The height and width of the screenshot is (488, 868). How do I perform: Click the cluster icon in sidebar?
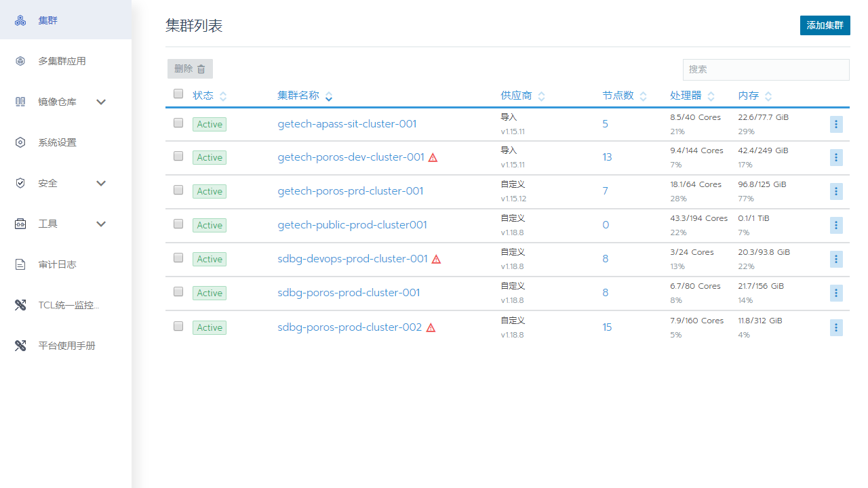pos(20,20)
